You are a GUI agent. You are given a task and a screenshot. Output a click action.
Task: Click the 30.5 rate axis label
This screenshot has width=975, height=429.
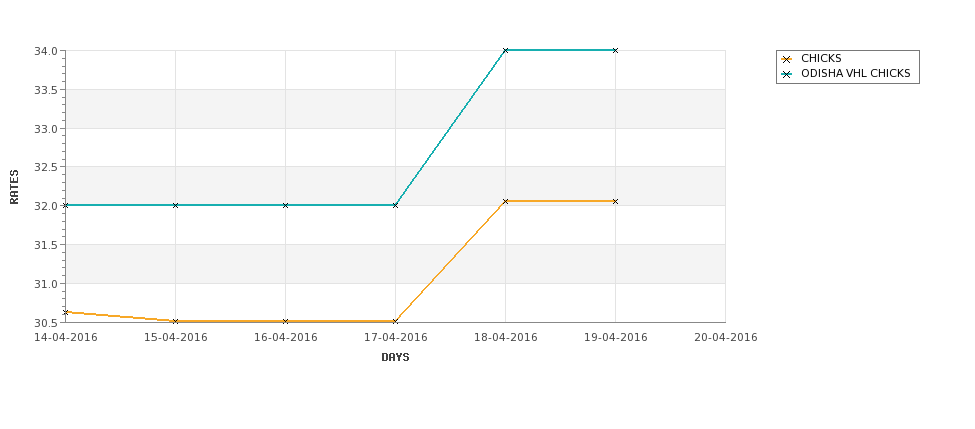[x=46, y=323]
